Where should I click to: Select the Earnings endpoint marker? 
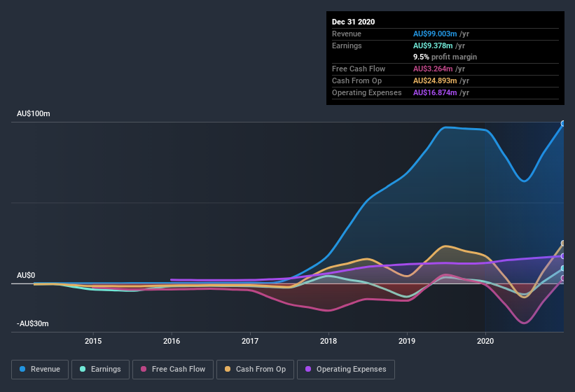pyautogui.click(x=563, y=269)
